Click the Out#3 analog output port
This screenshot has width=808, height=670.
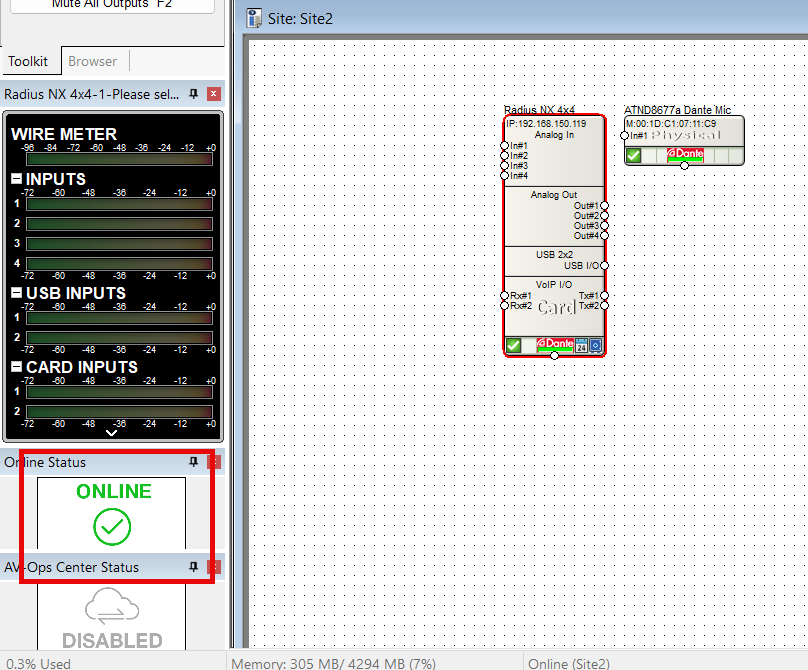click(604, 225)
